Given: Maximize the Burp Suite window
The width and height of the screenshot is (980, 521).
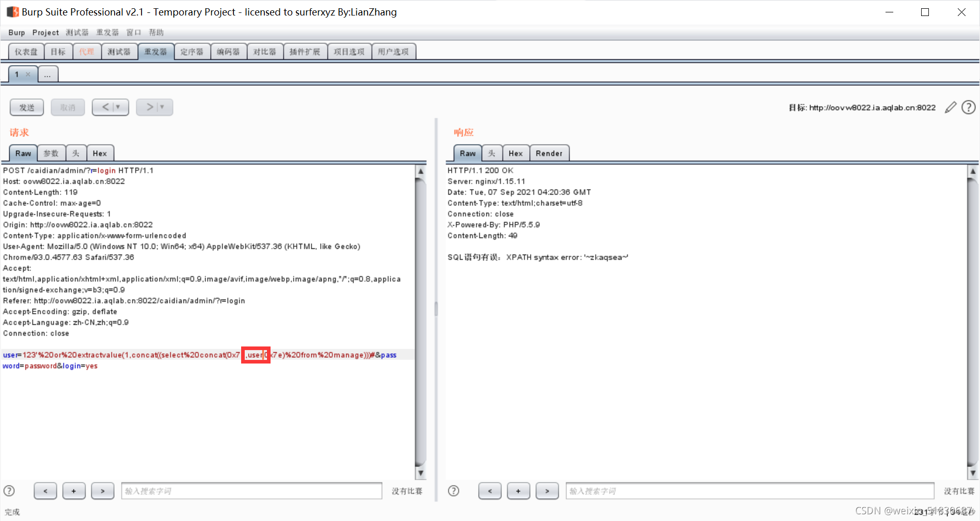Looking at the screenshot, I should [925, 12].
